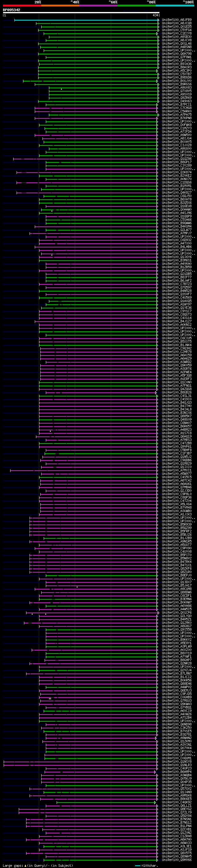Click the red 20% identity legend segment
This screenshot has height=868, width=197.
tap(22, 6)
